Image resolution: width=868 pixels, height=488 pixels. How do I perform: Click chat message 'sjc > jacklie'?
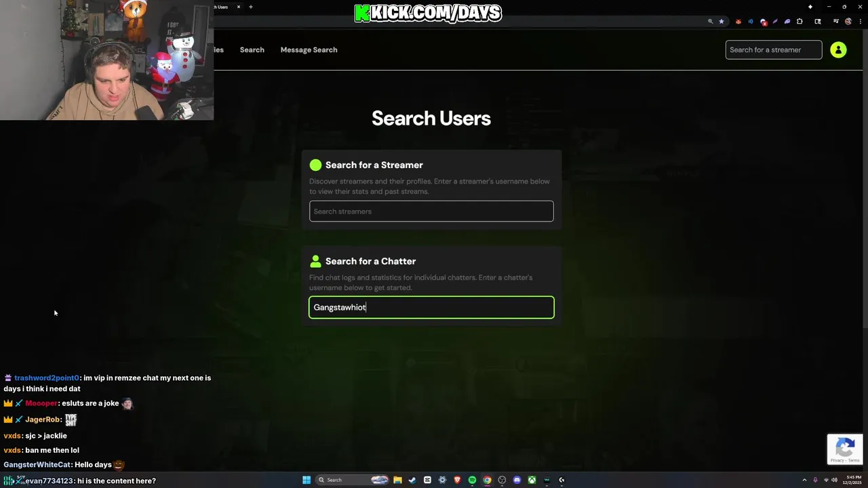46,436
